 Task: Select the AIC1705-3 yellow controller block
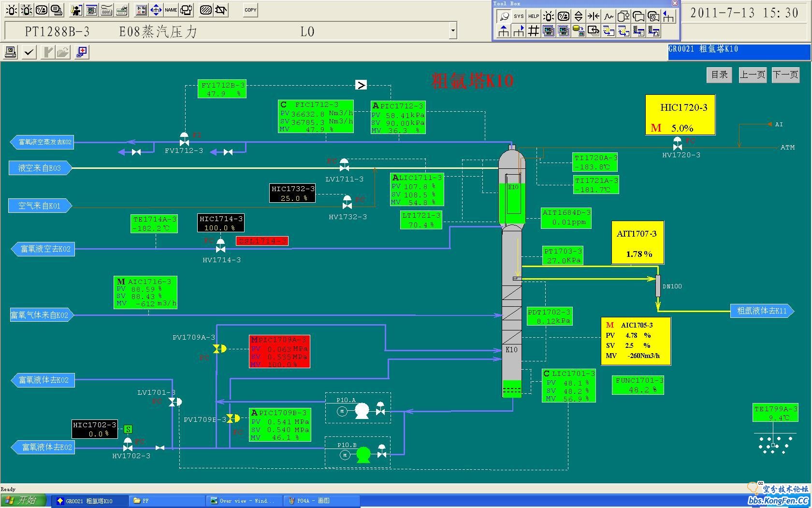636,341
